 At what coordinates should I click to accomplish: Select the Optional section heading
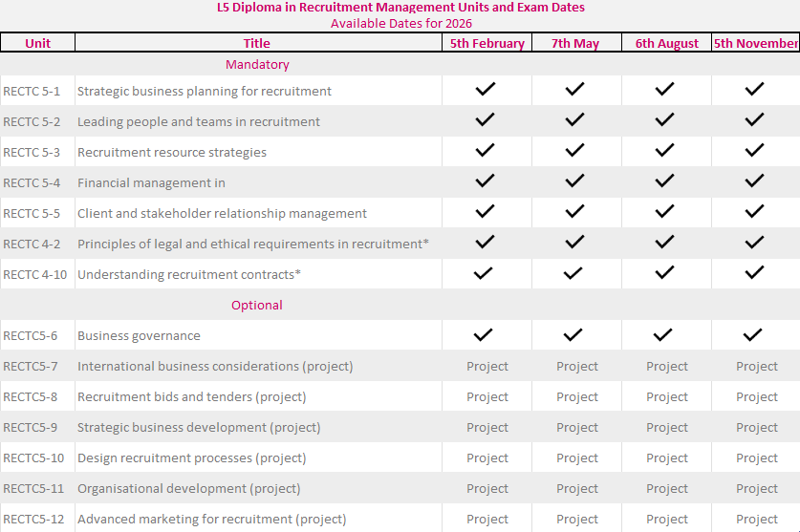[x=257, y=306]
